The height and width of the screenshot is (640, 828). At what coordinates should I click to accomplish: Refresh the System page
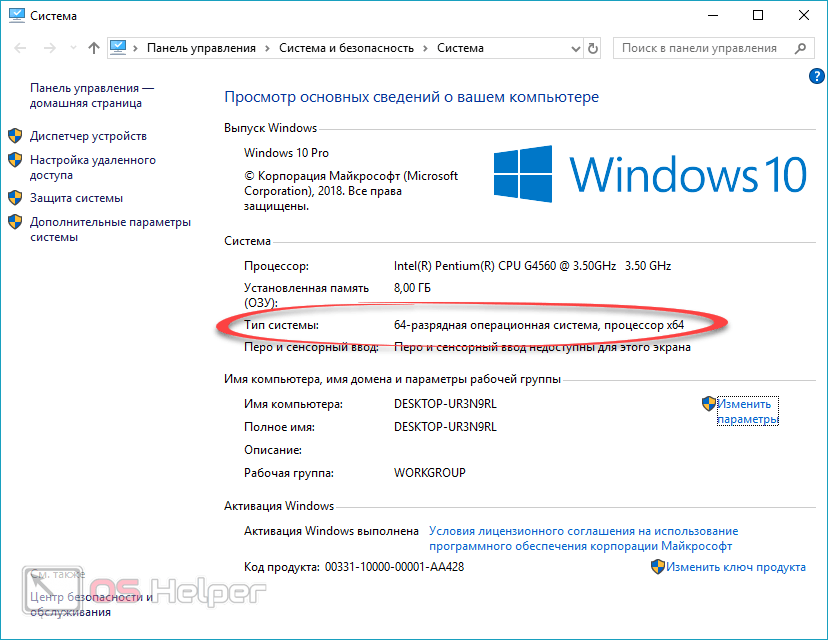(593, 49)
